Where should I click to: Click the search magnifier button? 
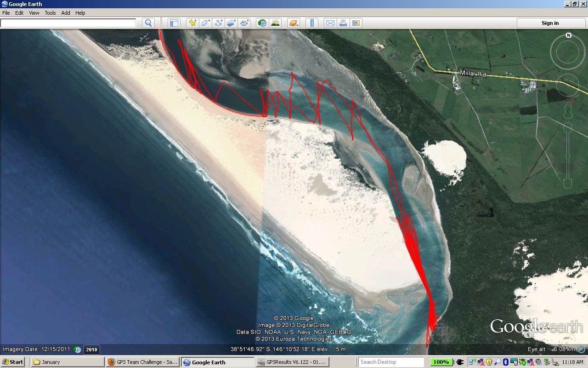pyautogui.click(x=148, y=23)
